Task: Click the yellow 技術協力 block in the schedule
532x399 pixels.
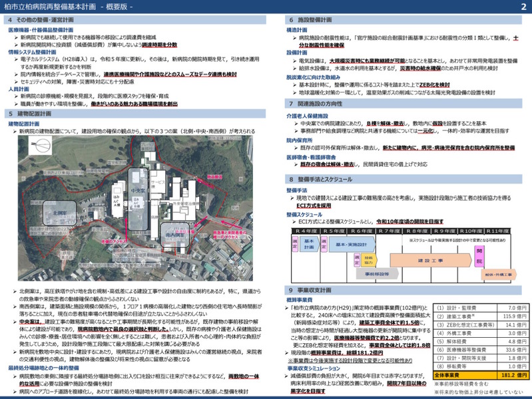Action: [x=368, y=261]
